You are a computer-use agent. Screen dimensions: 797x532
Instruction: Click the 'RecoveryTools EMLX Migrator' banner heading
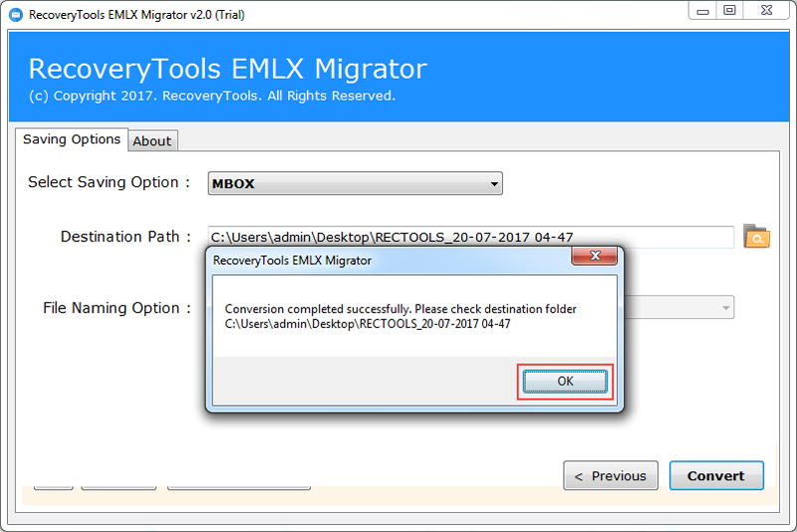228,69
